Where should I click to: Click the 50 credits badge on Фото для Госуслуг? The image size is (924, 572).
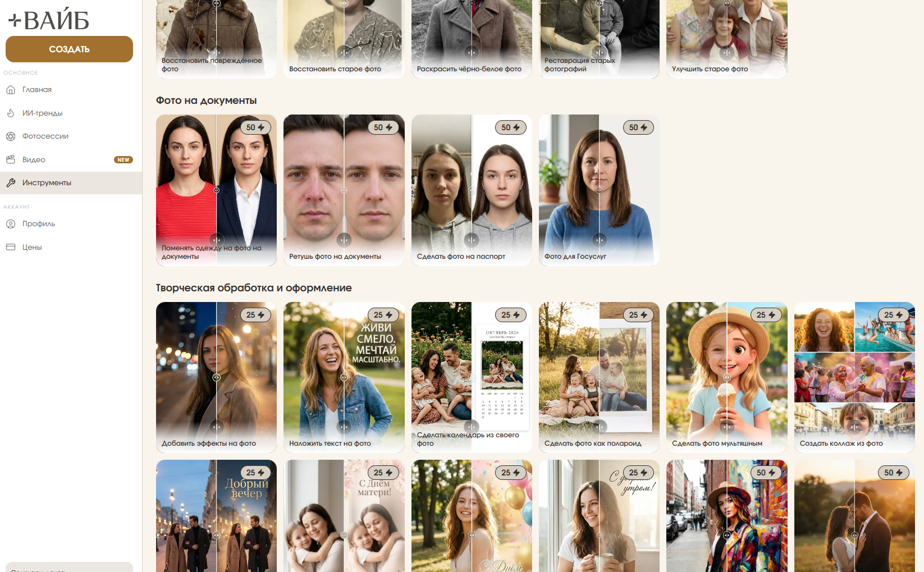pyautogui.click(x=638, y=127)
